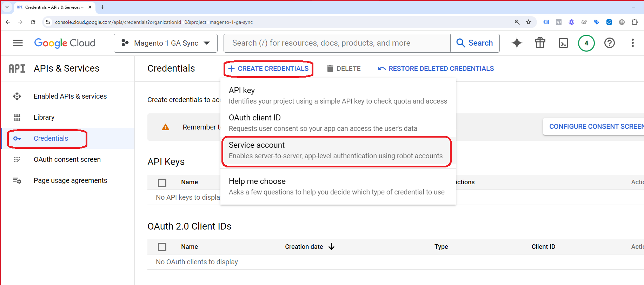
Task: Open the three-dot settings menu
Action: [632, 43]
